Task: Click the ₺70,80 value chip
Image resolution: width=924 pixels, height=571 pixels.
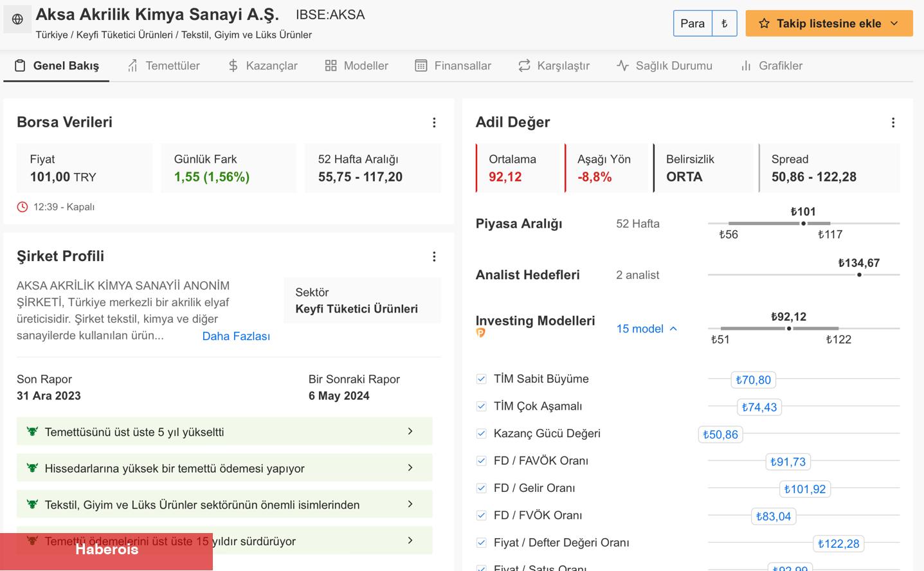Action: pos(753,380)
